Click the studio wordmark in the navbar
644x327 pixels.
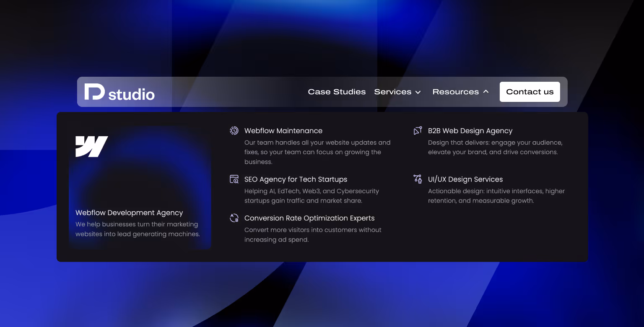click(x=132, y=94)
